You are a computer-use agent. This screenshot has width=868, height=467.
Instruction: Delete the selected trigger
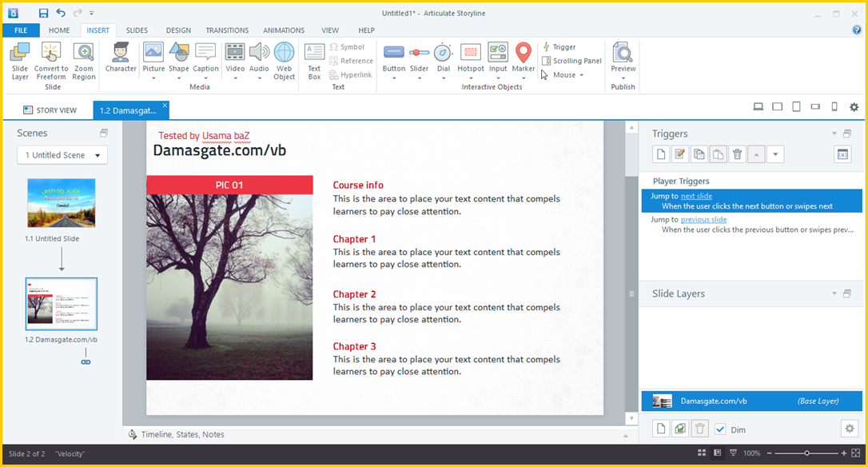[x=738, y=154]
